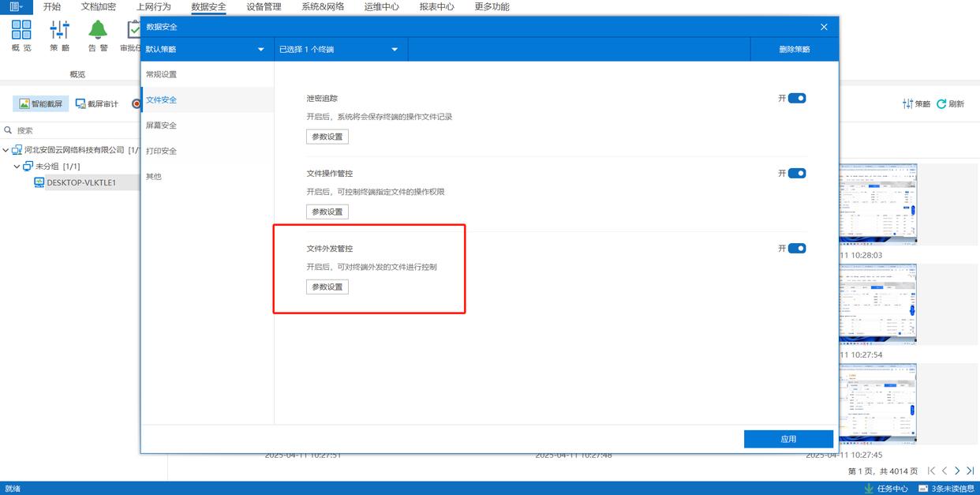This screenshot has height=495, width=980.
Task: Open the 系统&网络 menu tab
Action: (323, 6)
